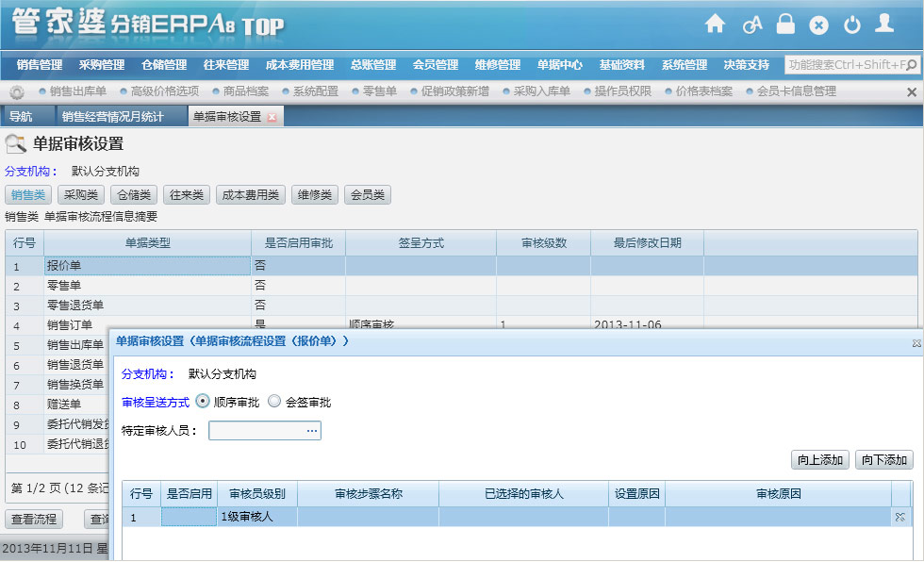The image size is (924, 562).
Task: Select 顺序审批 radio button
Action: 203,401
